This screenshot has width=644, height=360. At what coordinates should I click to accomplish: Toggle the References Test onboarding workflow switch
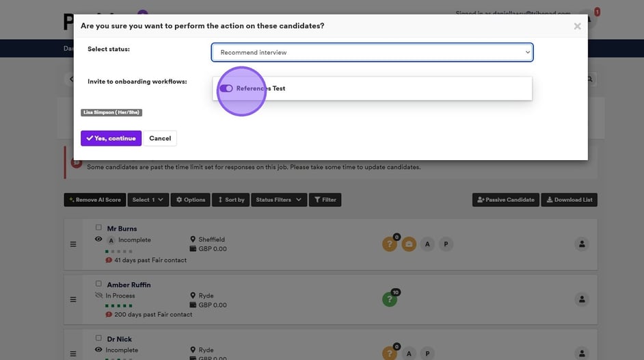coord(226,88)
